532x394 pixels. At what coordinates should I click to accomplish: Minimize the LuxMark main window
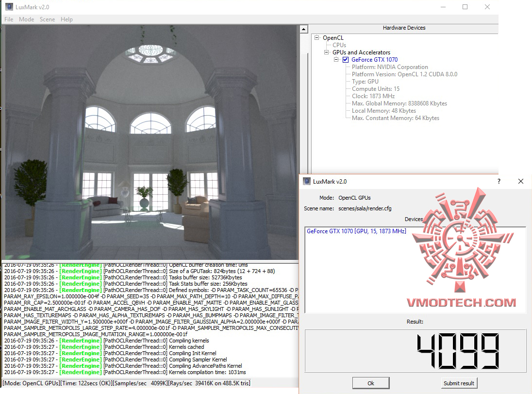pyautogui.click(x=443, y=7)
